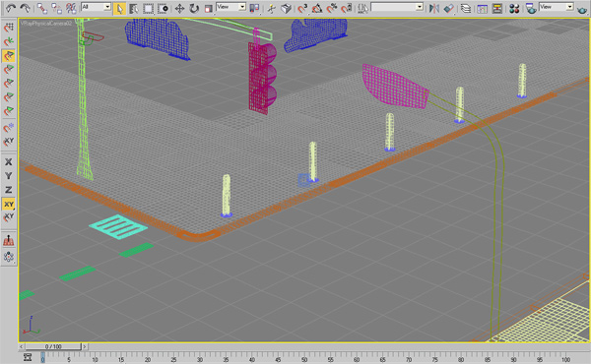The height and width of the screenshot is (364, 591).
Task: Click the Mirror tool icon
Action: (433, 8)
